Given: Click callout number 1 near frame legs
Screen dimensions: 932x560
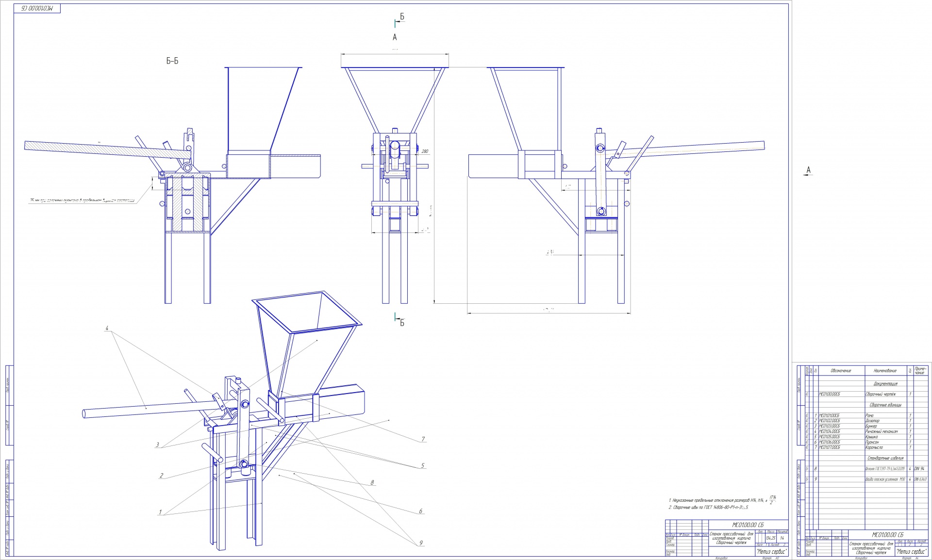Looking at the screenshot, I should [x=160, y=512].
